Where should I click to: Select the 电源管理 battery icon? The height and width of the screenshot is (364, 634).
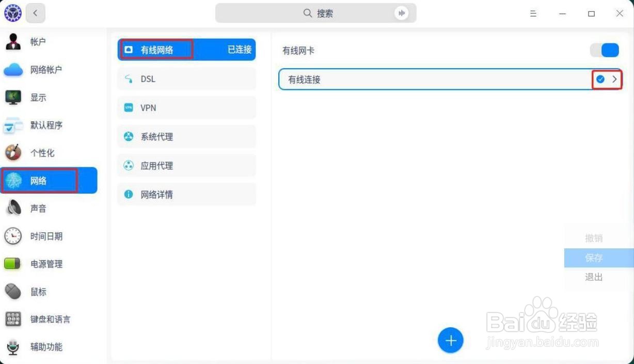click(12, 264)
